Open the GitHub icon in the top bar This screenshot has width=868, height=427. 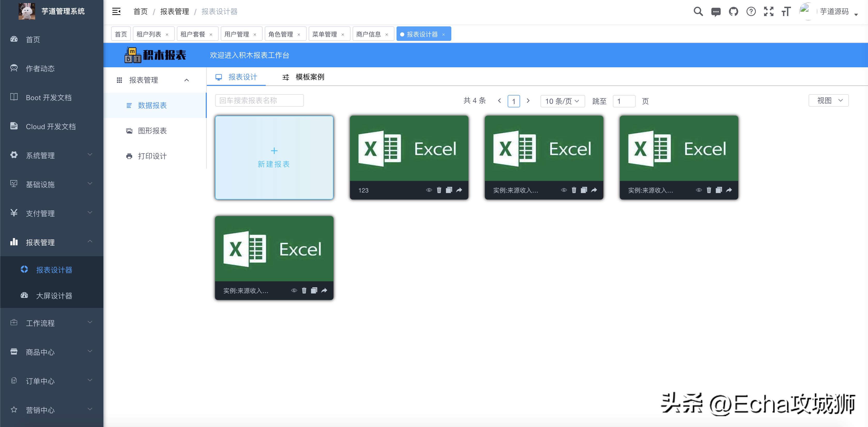click(734, 11)
